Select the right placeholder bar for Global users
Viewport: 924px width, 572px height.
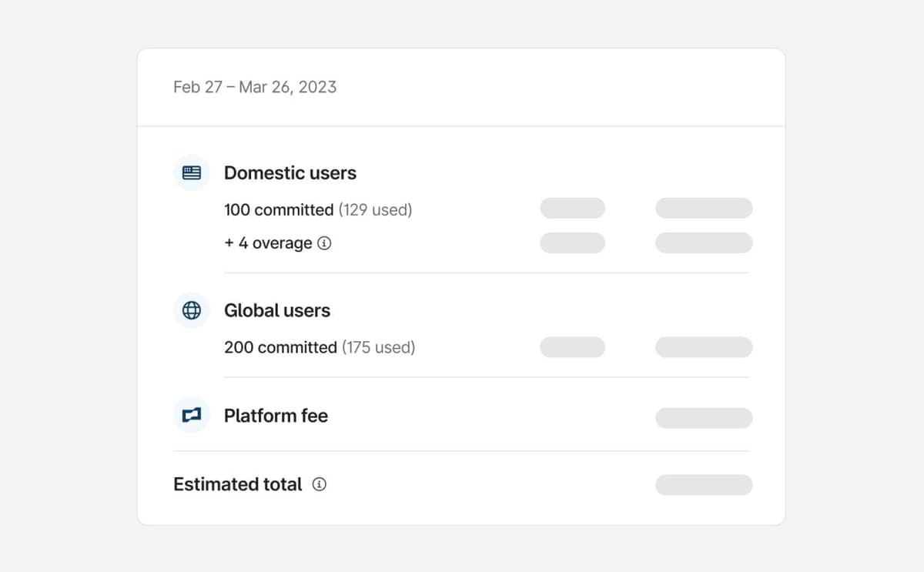(x=704, y=347)
